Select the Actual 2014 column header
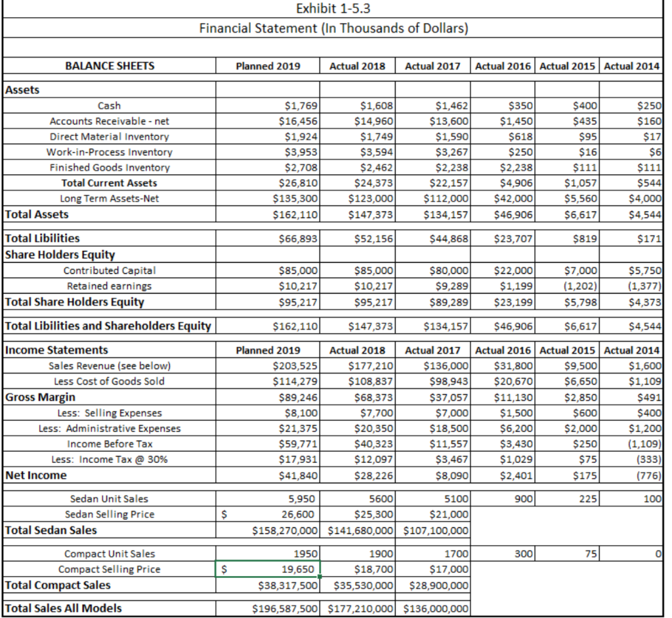672x618 pixels. click(631, 66)
